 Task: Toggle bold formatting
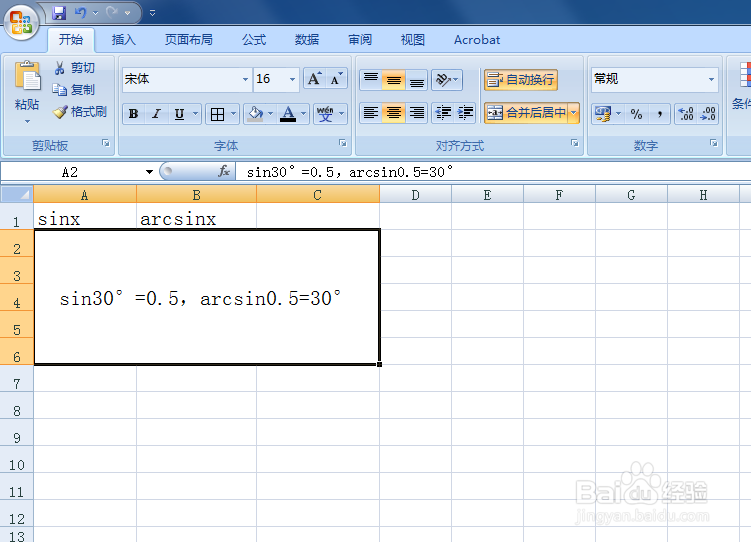point(133,114)
